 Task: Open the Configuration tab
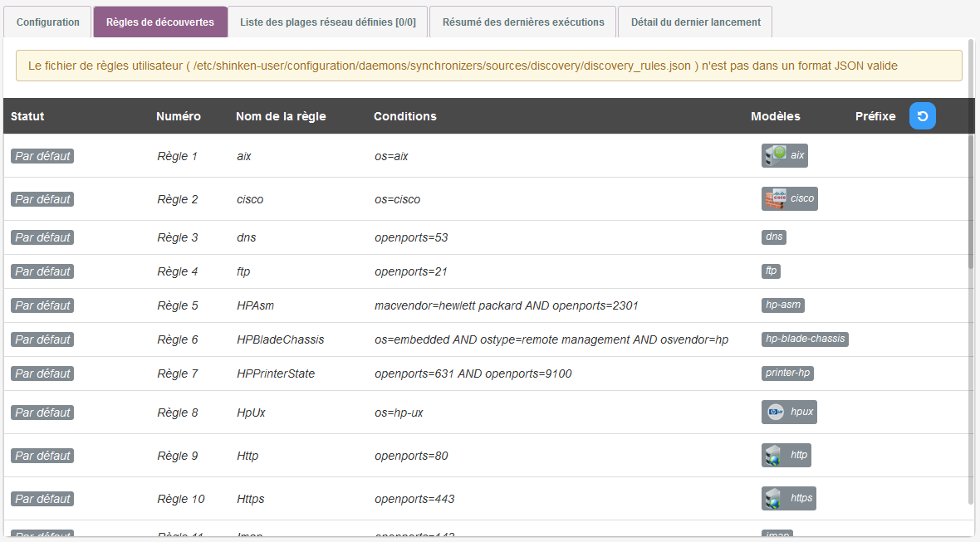point(48,22)
